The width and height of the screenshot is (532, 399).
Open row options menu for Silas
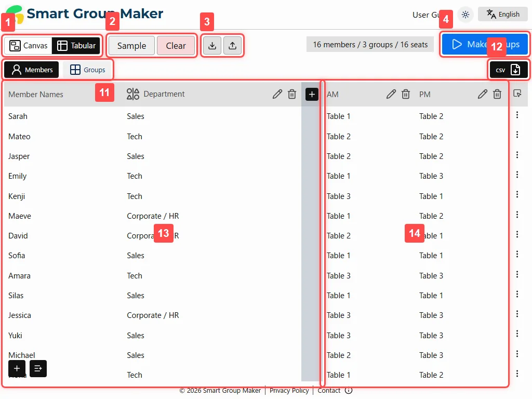coord(517,294)
